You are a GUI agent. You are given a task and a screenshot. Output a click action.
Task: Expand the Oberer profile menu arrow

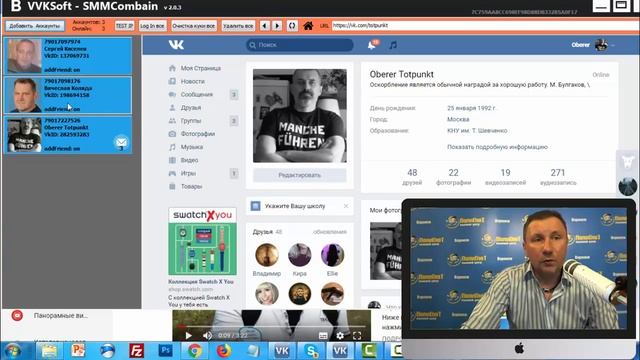(613, 45)
